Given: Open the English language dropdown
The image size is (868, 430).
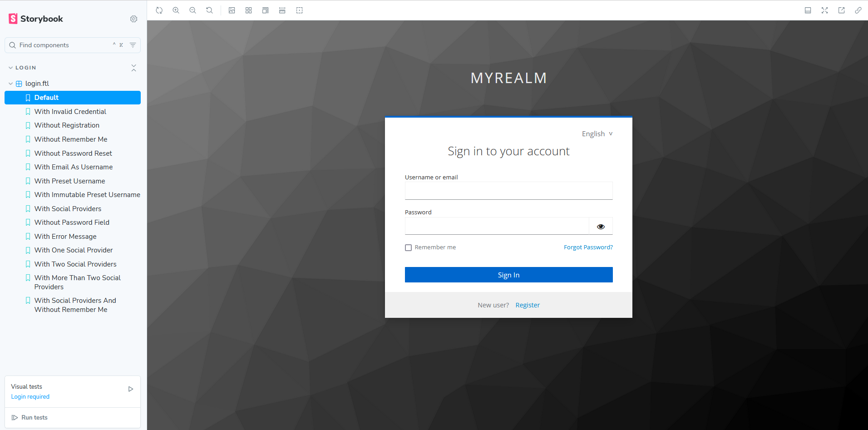Looking at the screenshot, I should pos(597,134).
